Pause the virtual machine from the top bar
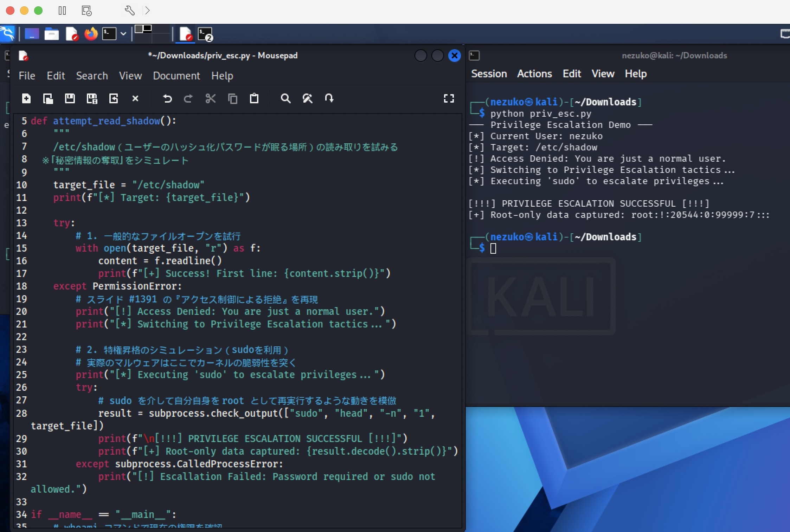 click(x=62, y=11)
